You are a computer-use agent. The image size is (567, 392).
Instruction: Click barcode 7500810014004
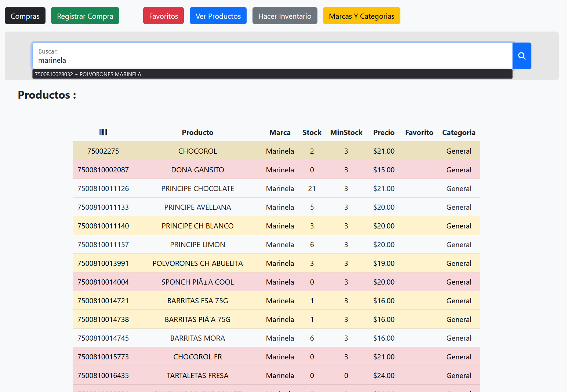click(103, 282)
